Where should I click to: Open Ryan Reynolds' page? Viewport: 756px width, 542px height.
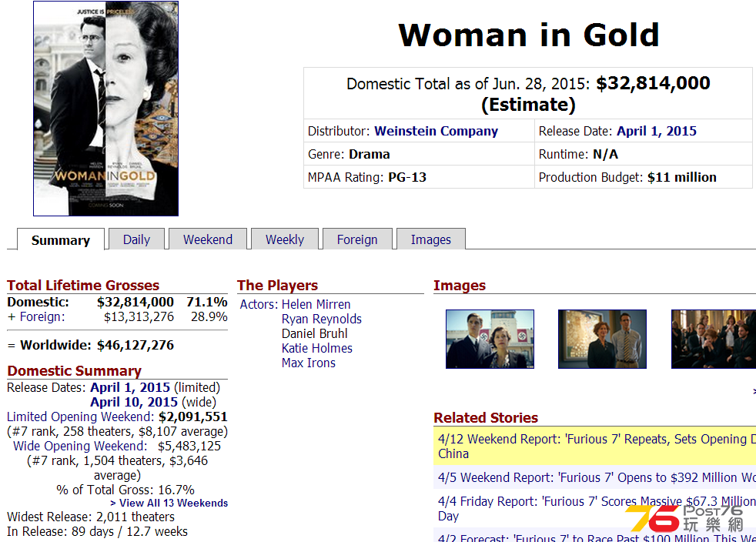(322, 319)
